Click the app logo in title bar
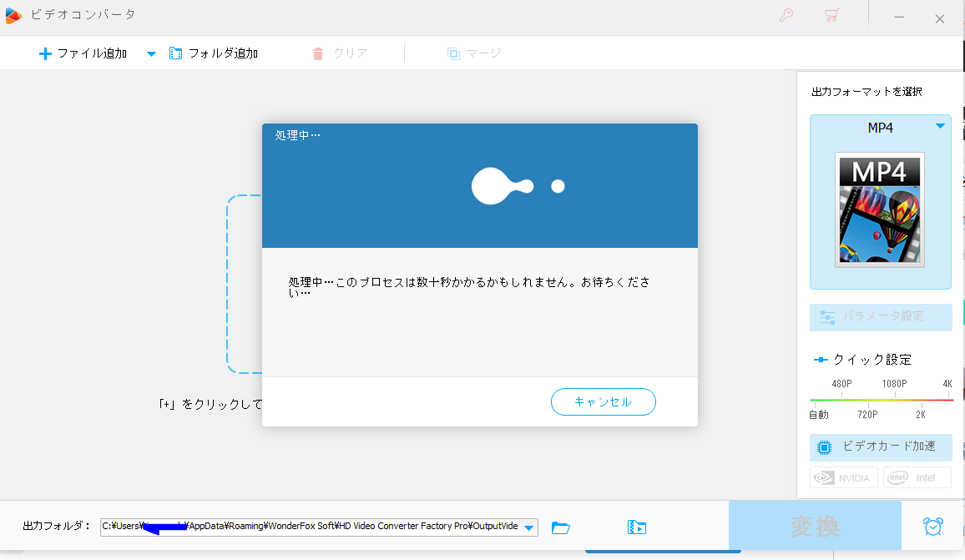The height and width of the screenshot is (560, 965). coord(13,15)
